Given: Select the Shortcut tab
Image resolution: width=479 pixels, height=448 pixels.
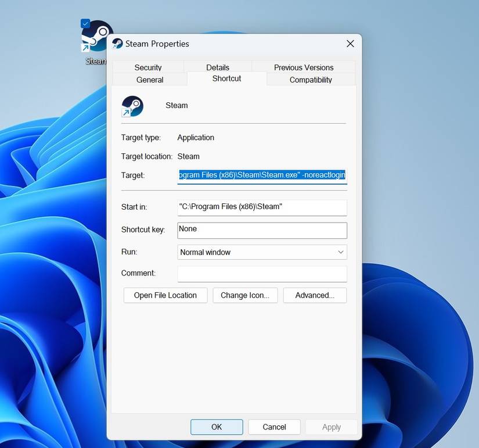Looking at the screenshot, I should coord(226,78).
